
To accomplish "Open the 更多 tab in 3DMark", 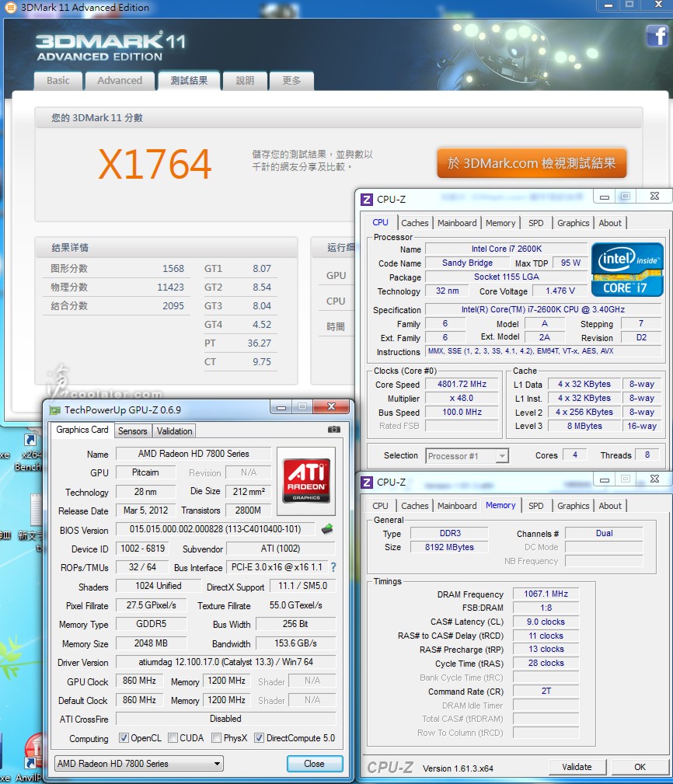I will click(x=291, y=81).
